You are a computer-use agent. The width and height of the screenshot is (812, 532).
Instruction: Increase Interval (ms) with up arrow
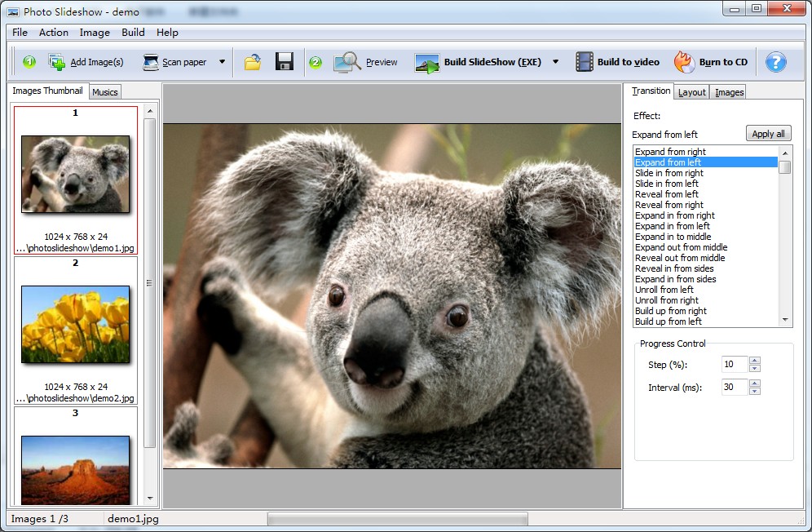(x=754, y=383)
